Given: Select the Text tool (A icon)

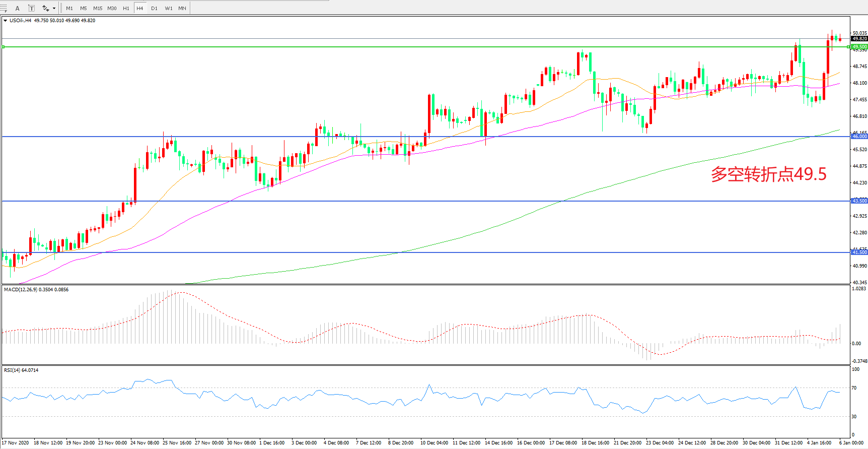Looking at the screenshot, I should pyautogui.click(x=18, y=8).
